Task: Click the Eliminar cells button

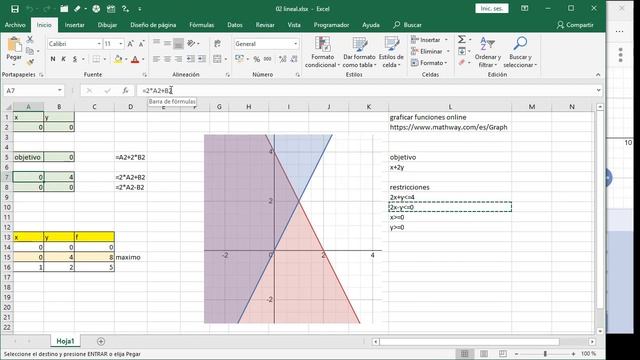Action: tap(431, 51)
